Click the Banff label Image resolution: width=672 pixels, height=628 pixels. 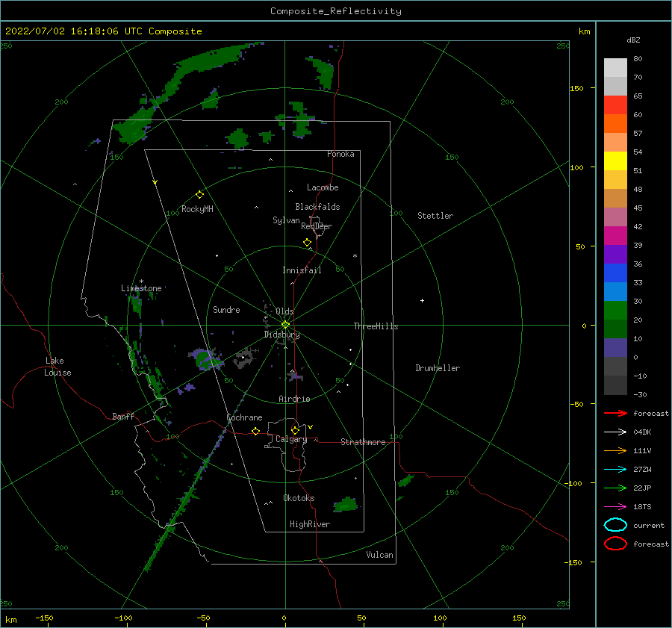(123, 416)
